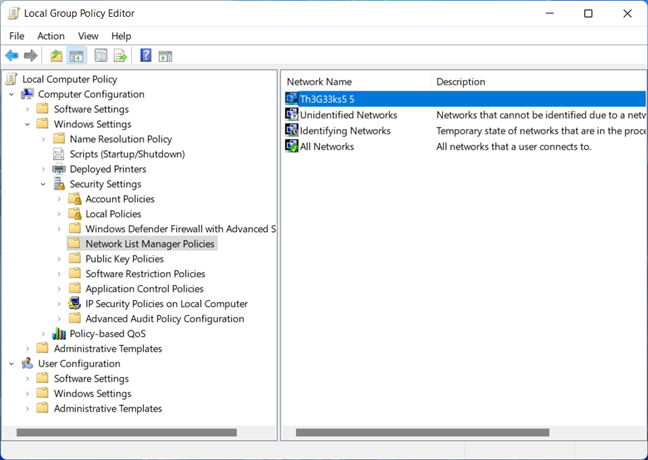Click the Policy-based QoS bar chart icon

coord(59,334)
